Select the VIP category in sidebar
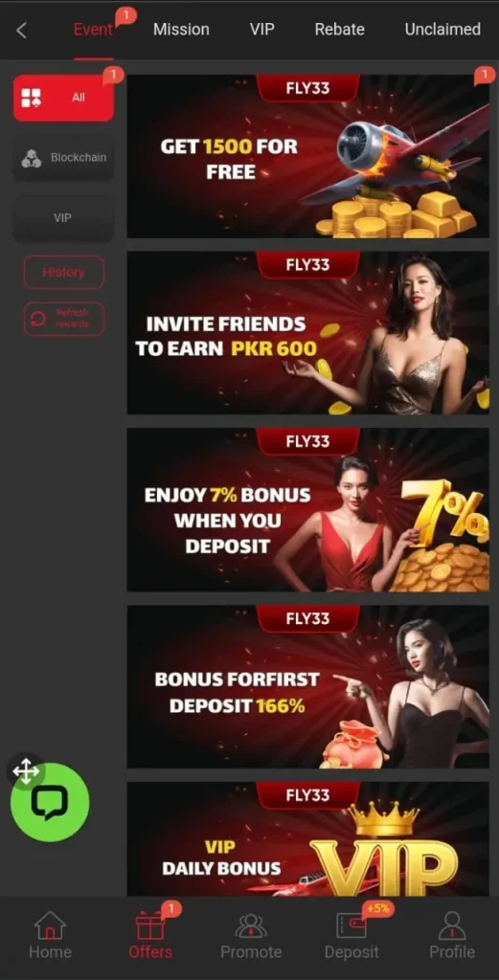499x980 pixels. click(x=64, y=218)
